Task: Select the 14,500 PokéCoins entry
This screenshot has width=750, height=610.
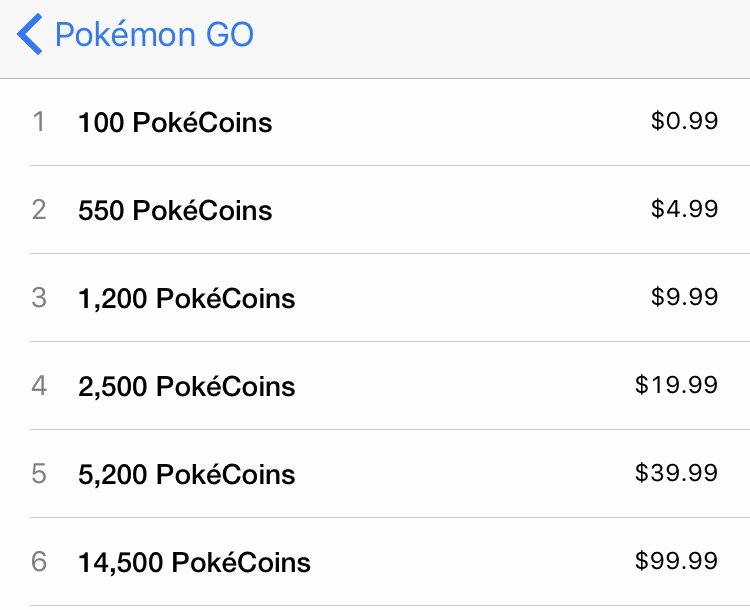Action: point(375,562)
